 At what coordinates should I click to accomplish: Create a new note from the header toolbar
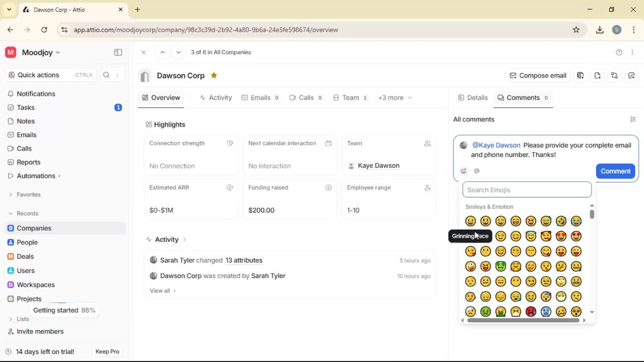click(598, 75)
